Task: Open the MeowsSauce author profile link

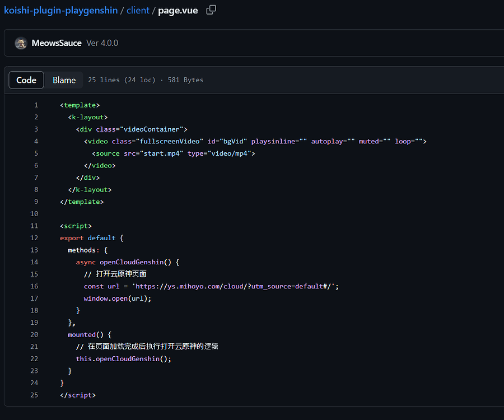Action: tap(57, 43)
